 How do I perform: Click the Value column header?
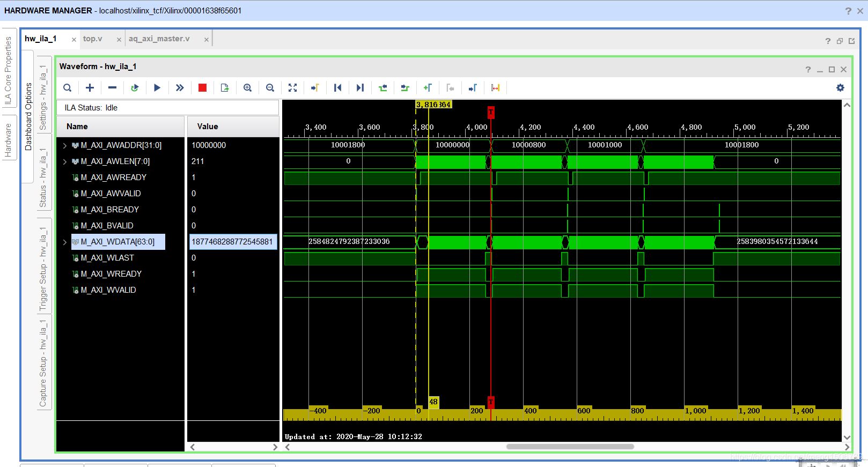[x=233, y=127]
